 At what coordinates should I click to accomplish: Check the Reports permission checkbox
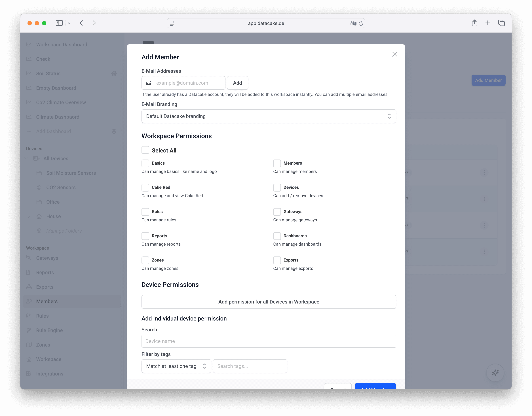pos(145,236)
